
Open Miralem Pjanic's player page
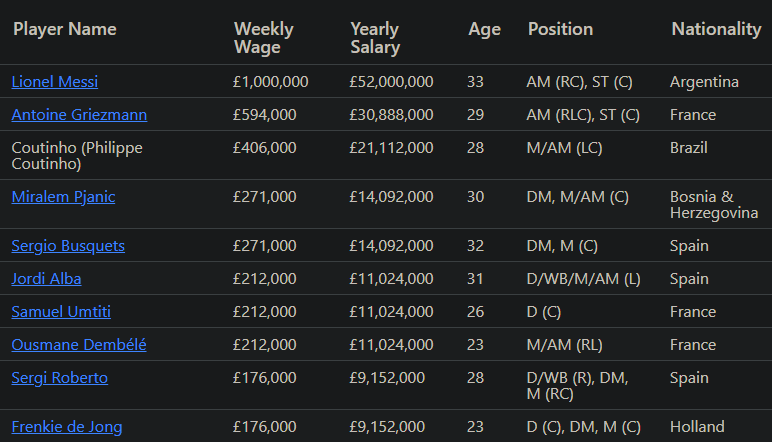point(63,197)
